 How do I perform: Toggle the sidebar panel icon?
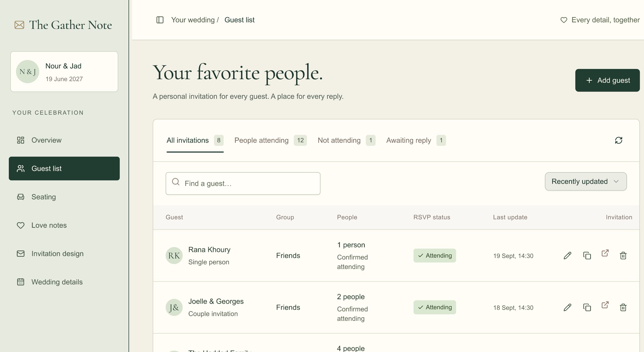coord(160,20)
